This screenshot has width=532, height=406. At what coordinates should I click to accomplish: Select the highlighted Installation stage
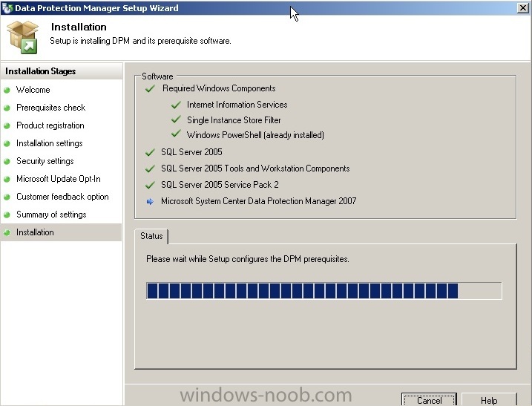[61, 232]
